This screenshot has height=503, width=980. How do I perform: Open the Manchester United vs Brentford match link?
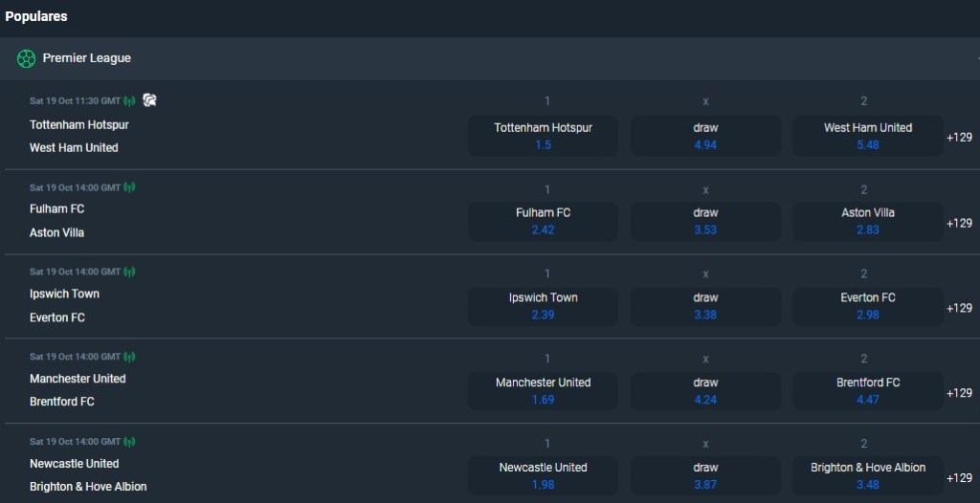click(x=78, y=390)
